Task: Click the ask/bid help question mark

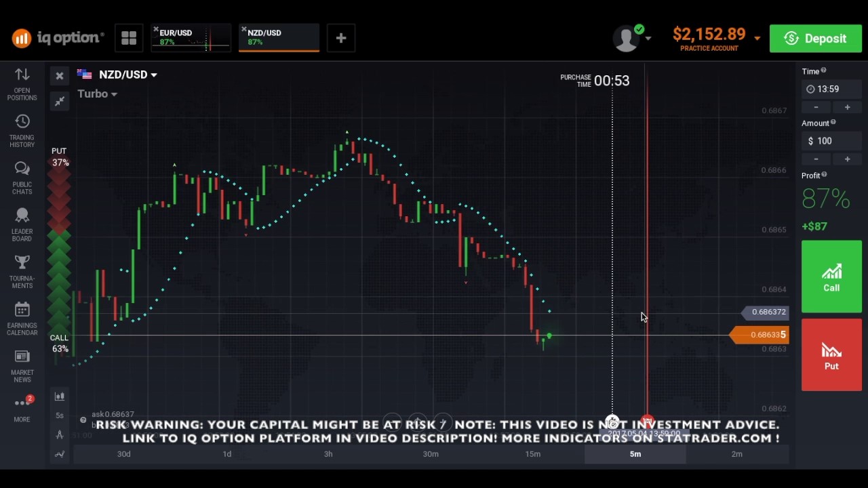Action: pos(83,420)
